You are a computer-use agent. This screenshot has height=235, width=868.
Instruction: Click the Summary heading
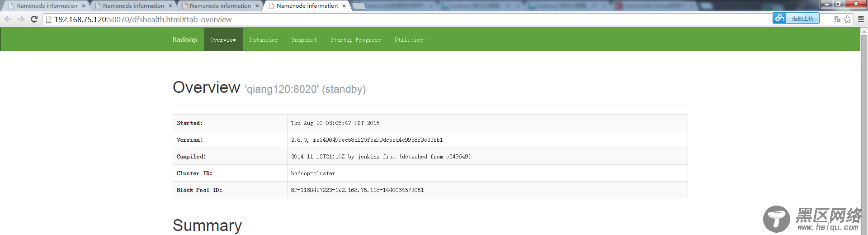[x=208, y=225]
